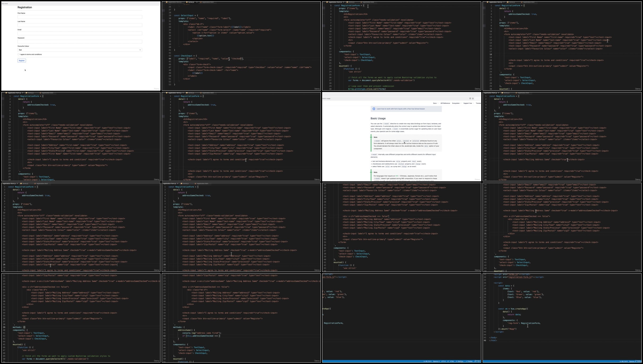Change HTML language mode in the status bar
Viewport: 643px width, 364px height.
click(452, 361)
